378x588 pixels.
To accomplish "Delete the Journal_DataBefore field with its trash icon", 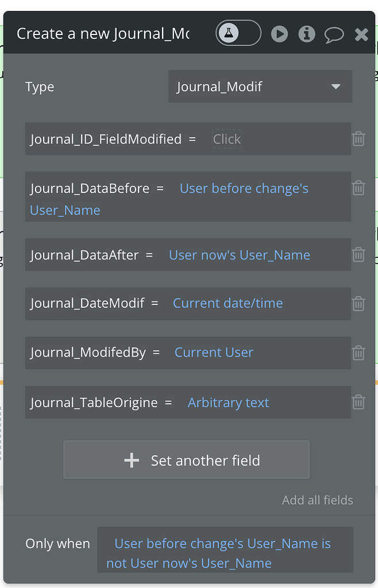I will click(358, 188).
